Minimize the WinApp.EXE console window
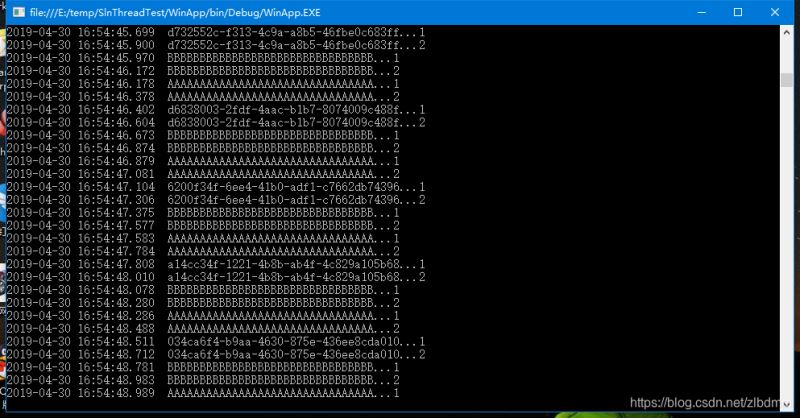This screenshot has width=800, height=418. point(702,12)
